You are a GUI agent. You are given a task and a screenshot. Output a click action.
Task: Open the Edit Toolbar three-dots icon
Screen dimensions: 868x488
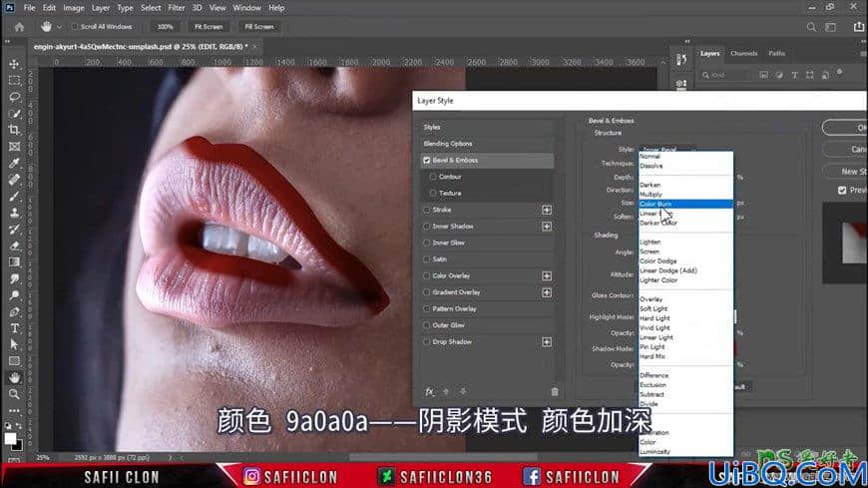point(14,411)
